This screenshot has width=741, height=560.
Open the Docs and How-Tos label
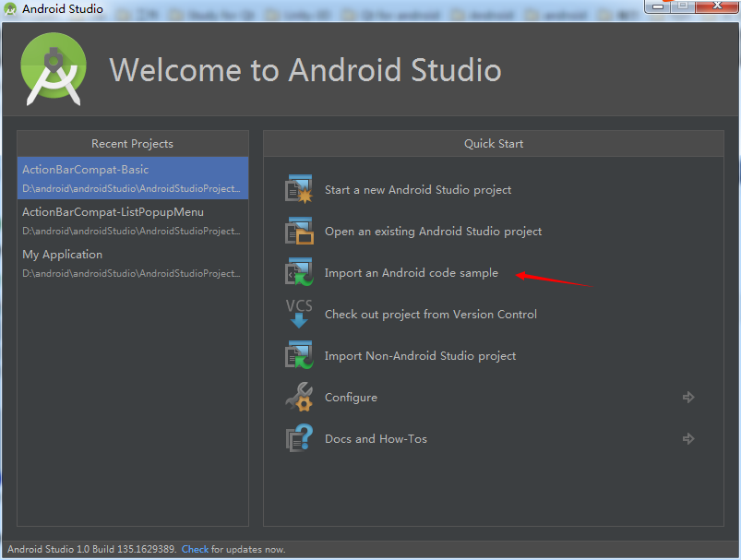click(376, 439)
